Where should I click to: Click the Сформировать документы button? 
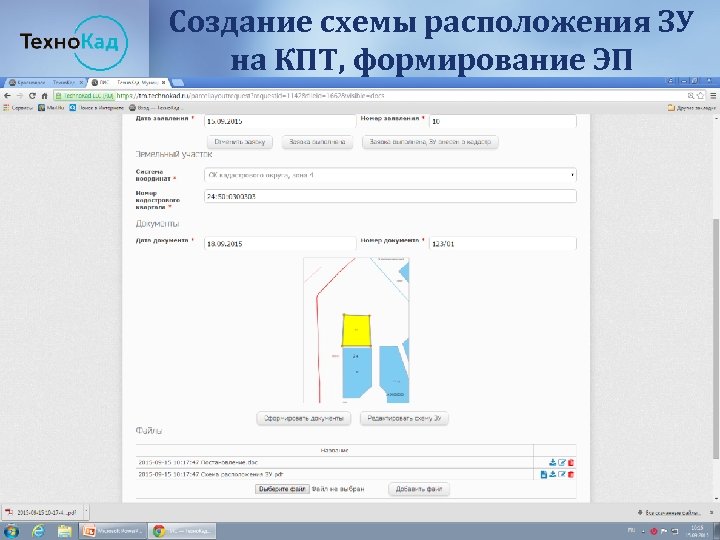pyautogui.click(x=304, y=418)
